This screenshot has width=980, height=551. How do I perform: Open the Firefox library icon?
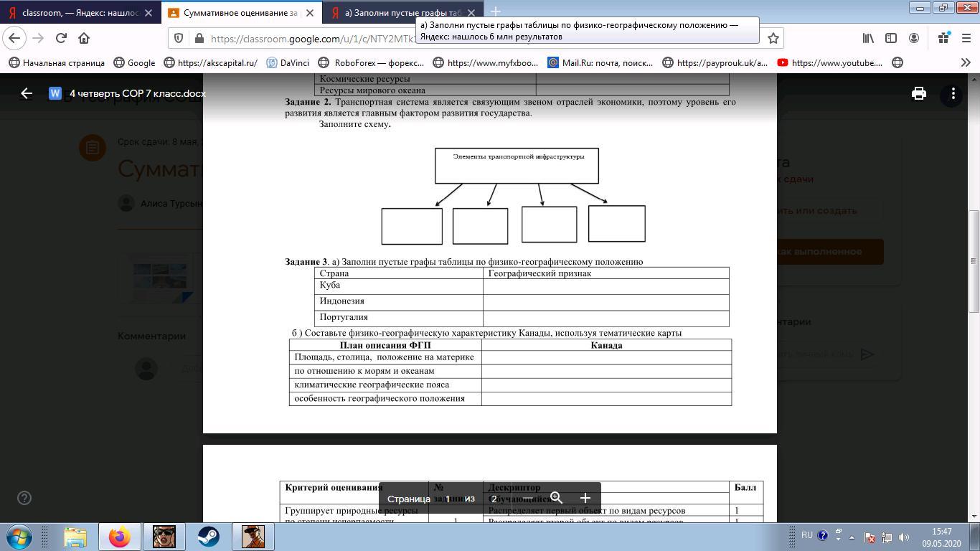click(x=869, y=38)
